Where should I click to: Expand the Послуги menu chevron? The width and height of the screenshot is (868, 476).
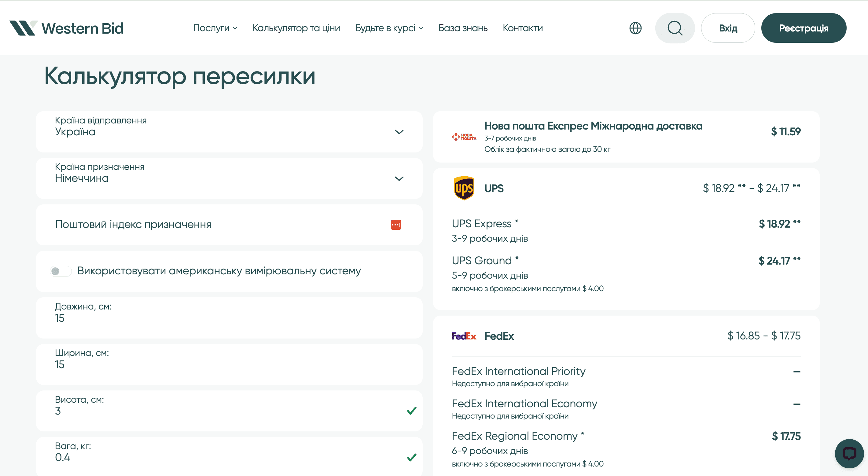pos(236,28)
